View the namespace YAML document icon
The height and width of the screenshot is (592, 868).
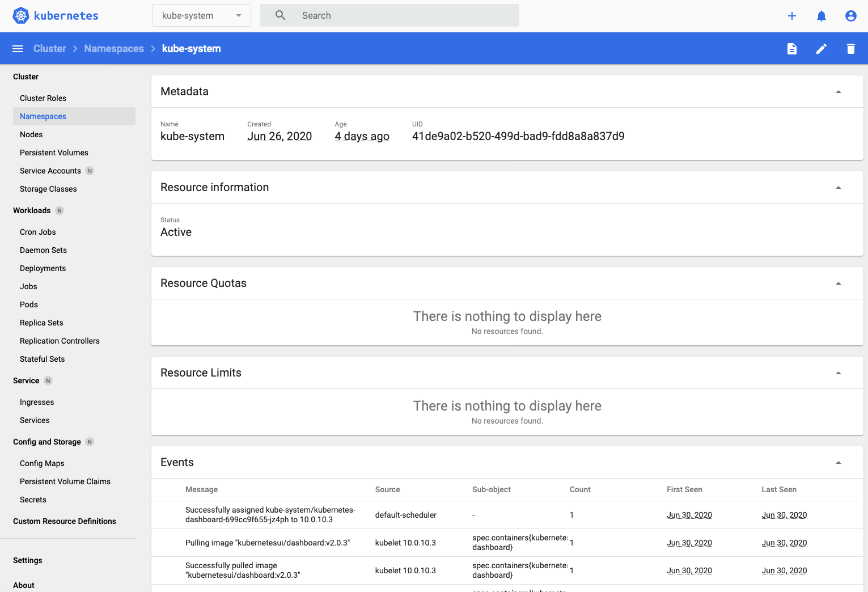pos(792,49)
